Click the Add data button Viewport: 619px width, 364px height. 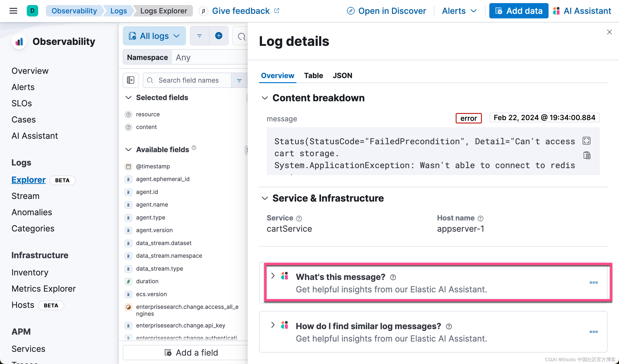pyautogui.click(x=518, y=11)
